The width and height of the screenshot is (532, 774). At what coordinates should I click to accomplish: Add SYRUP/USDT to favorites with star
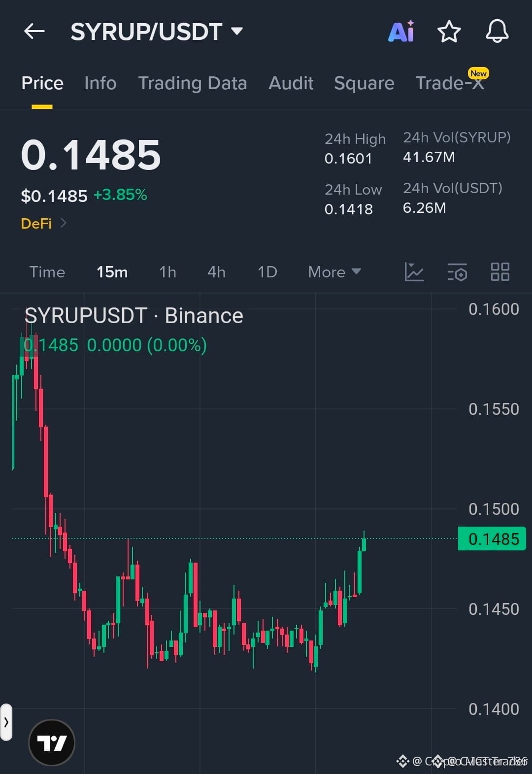tap(449, 32)
